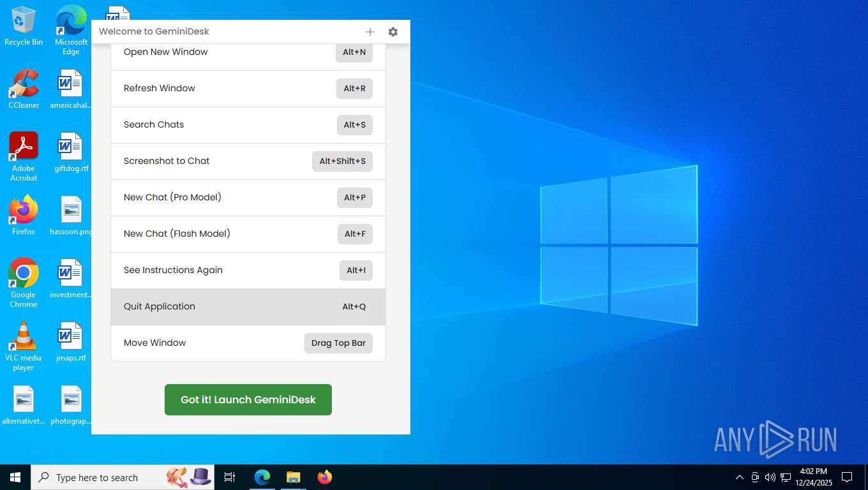Select the New Chat (Flash Model) row

(248, 234)
